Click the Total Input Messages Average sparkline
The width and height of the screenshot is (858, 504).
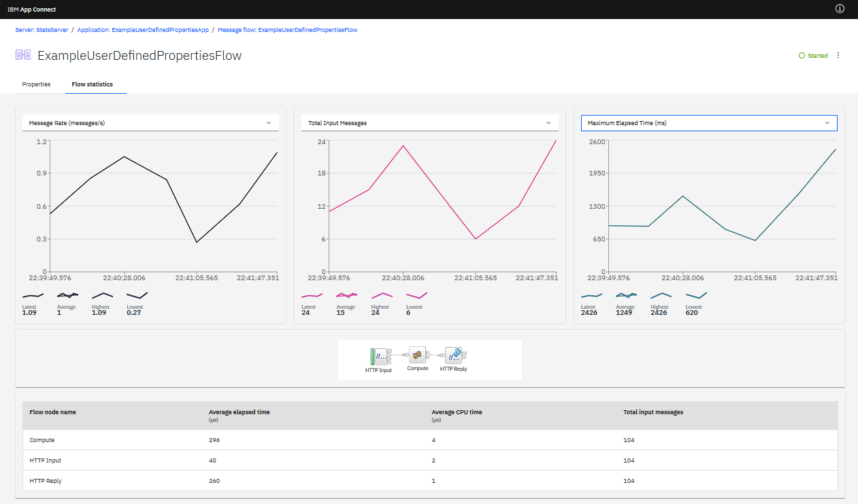346,295
